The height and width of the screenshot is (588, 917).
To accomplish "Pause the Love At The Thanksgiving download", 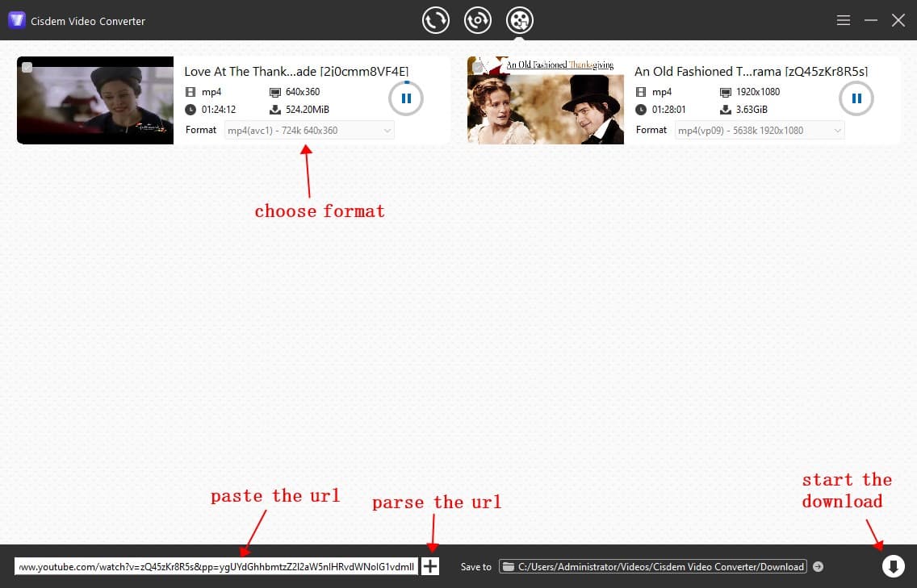I will [406, 98].
